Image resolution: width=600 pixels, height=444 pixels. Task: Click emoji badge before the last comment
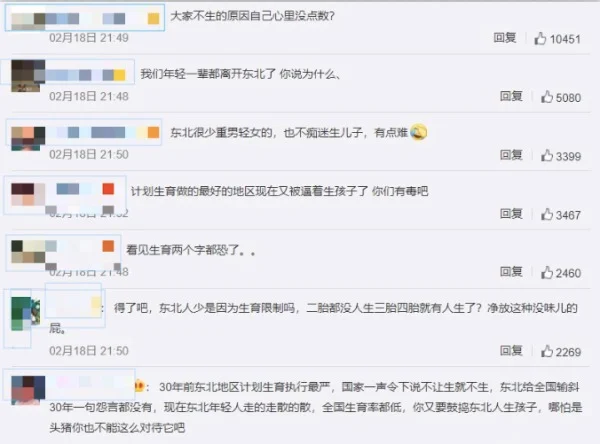pos(139,387)
